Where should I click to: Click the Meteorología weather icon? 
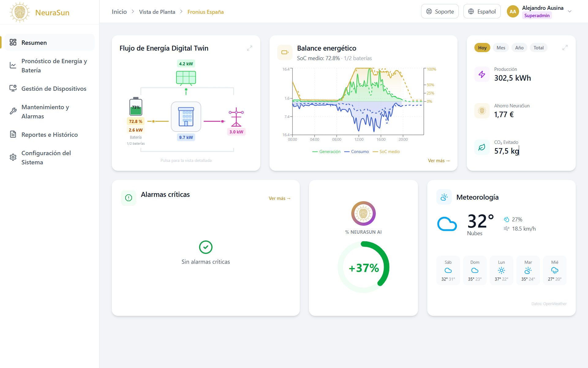click(444, 197)
